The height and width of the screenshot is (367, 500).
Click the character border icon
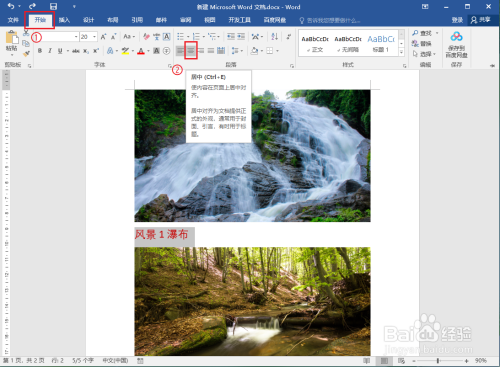click(x=167, y=37)
